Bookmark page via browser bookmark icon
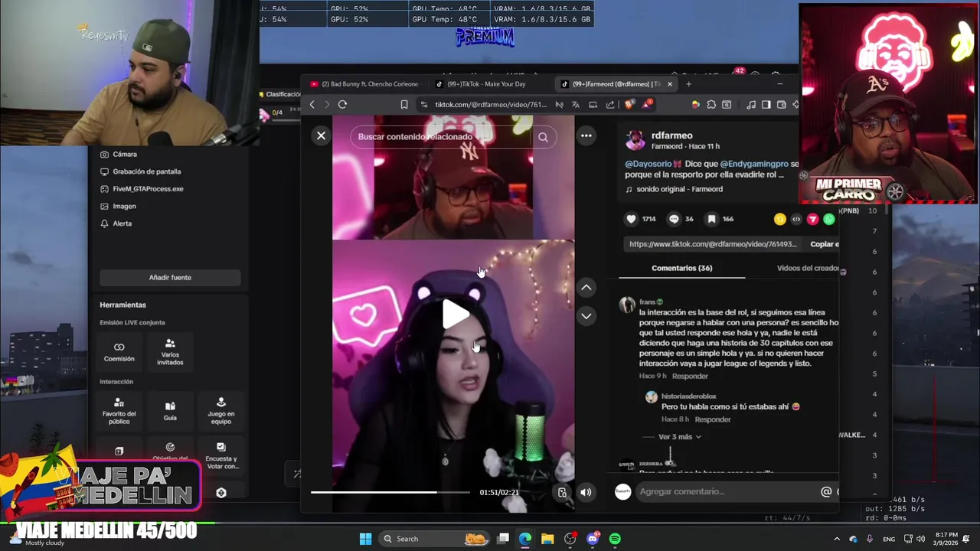This screenshot has width=980, height=551. pos(404,105)
